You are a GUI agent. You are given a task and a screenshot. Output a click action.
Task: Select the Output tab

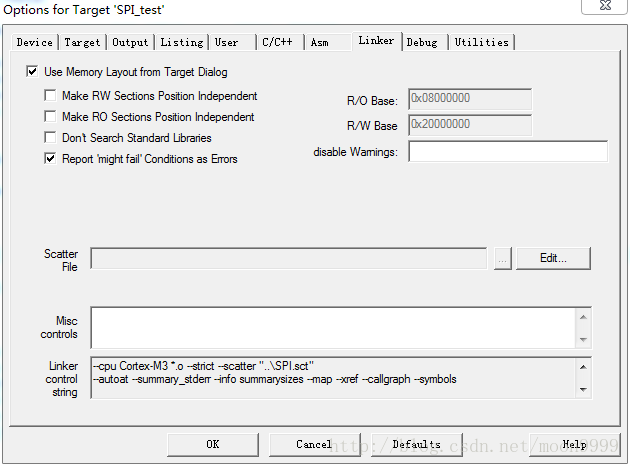tap(130, 42)
